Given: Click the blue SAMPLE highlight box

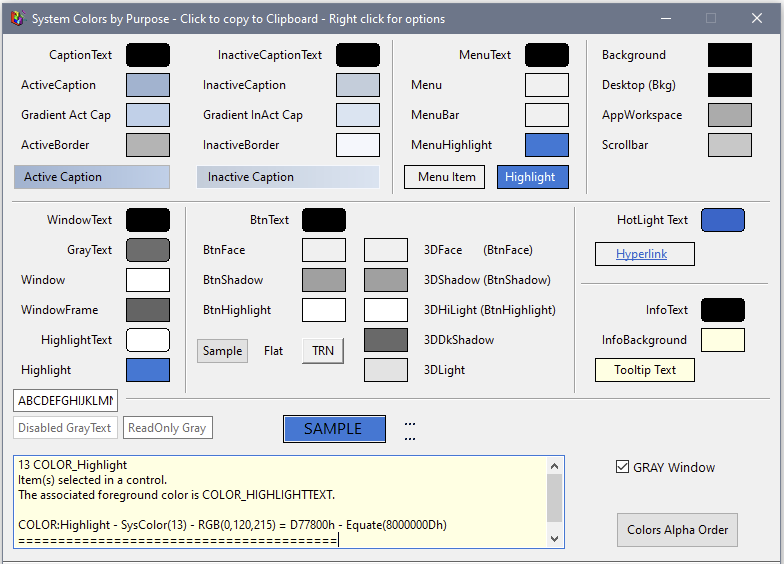Looking at the screenshot, I should tap(334, 429).
